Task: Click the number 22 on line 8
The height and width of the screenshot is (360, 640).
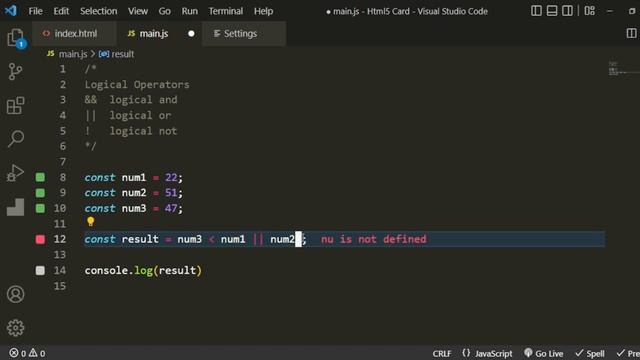Action: (x=171, y=177)
